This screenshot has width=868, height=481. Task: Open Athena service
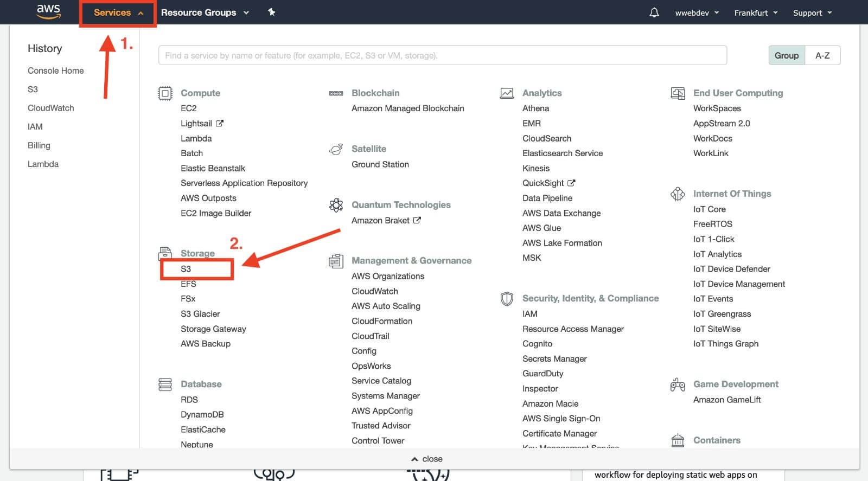(x=536, y=108)
